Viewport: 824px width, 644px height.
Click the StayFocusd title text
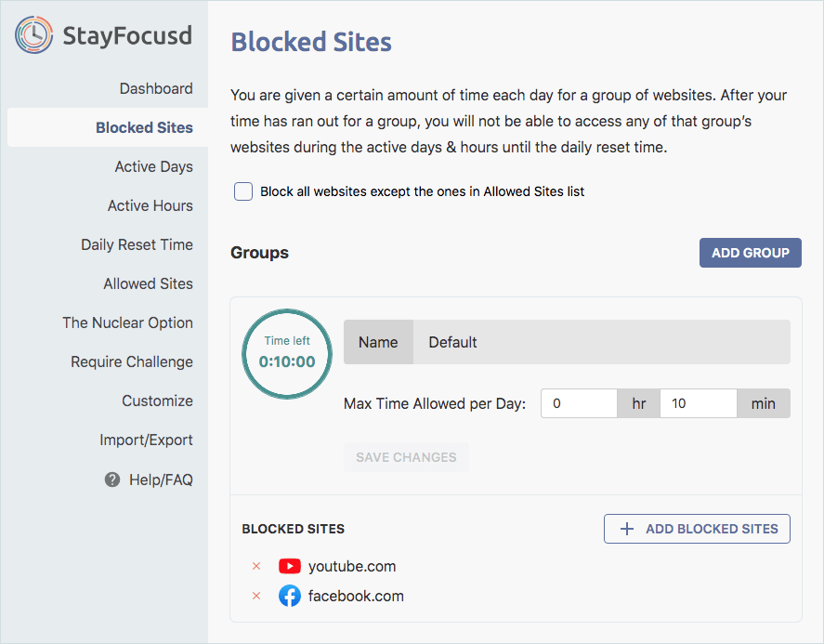tap(127, 35)
